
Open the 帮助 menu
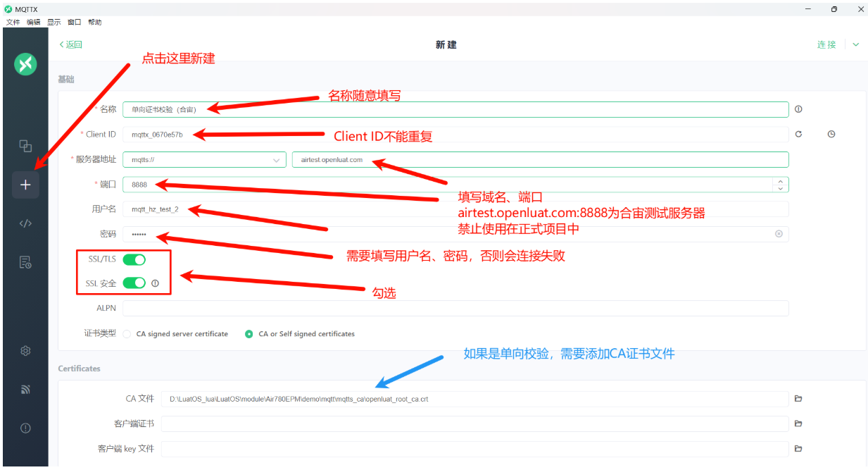pyautogui.click(x=95, y=23)
